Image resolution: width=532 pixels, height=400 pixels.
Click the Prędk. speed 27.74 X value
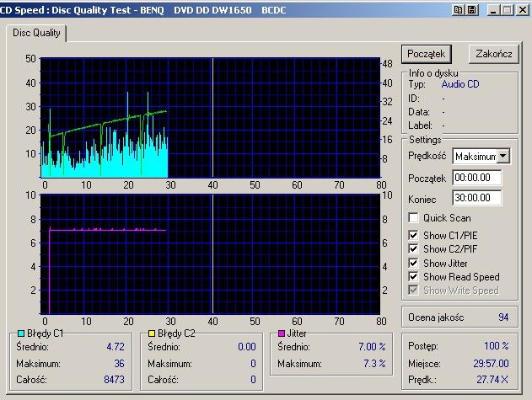[x=492, y=379]
